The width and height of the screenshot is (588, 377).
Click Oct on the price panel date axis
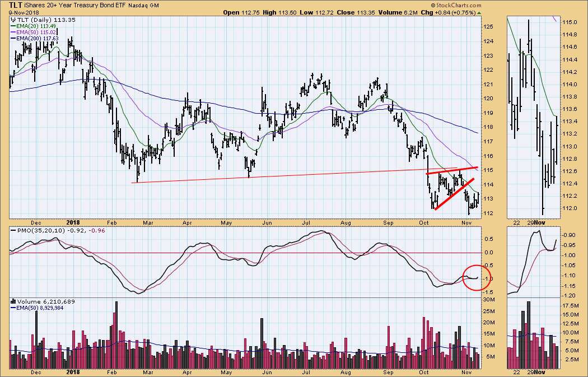pos(424,223)
